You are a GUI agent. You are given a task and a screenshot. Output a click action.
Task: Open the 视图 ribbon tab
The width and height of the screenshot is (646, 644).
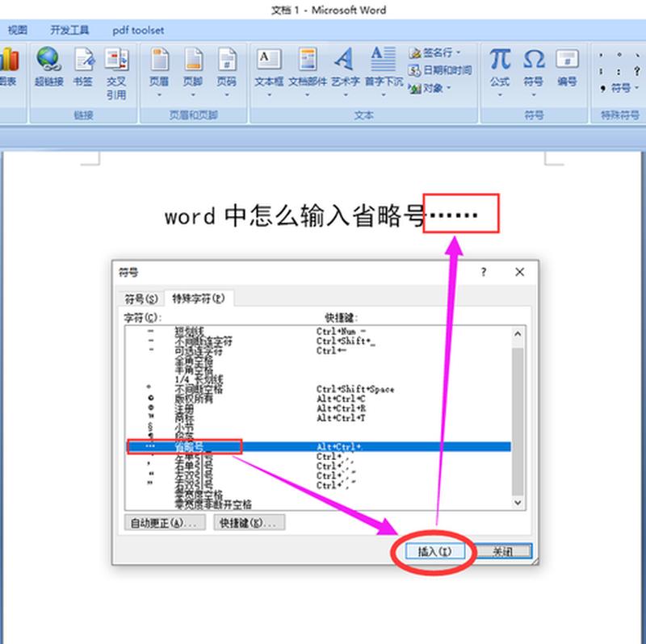pyautogui.click(x=18, y=30)
